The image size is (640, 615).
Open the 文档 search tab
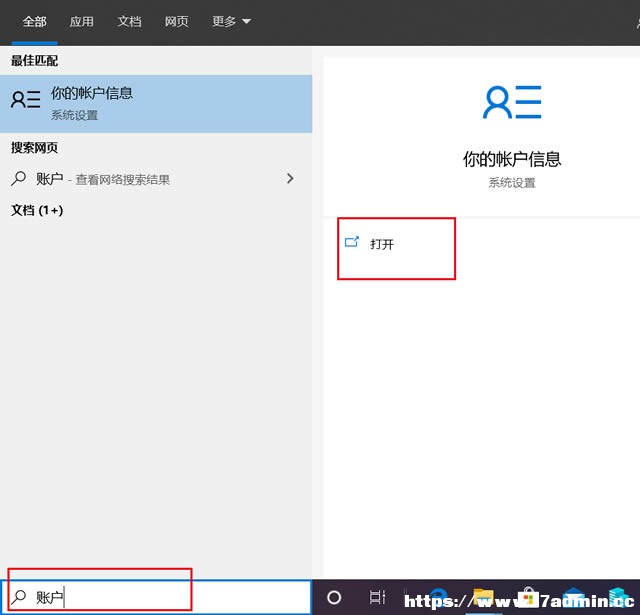pyautogui.click(x=129, y=21)
